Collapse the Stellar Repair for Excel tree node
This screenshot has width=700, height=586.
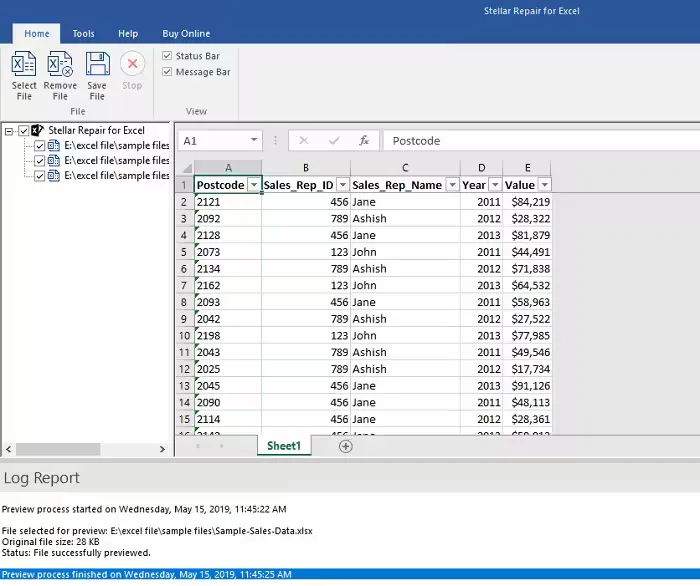[8, 131]
